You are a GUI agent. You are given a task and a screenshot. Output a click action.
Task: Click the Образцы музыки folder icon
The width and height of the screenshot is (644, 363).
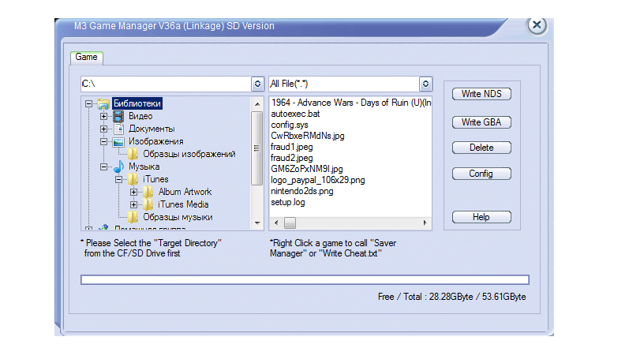(133, 217)
